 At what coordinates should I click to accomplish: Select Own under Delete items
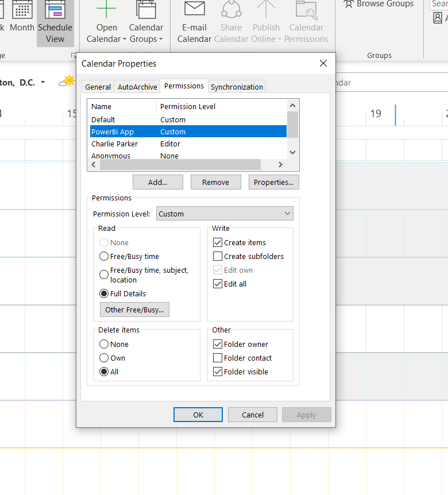click(x=112, y=358)
